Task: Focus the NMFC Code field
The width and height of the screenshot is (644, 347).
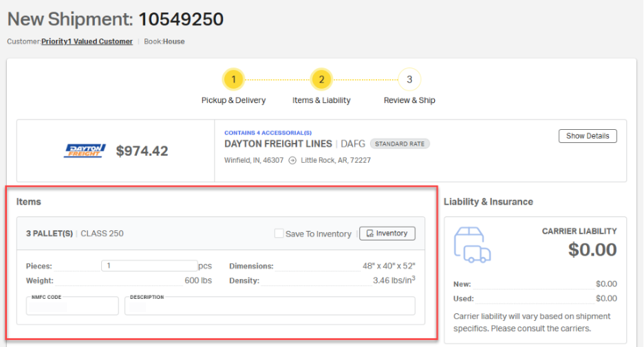Action: (72, 306)
